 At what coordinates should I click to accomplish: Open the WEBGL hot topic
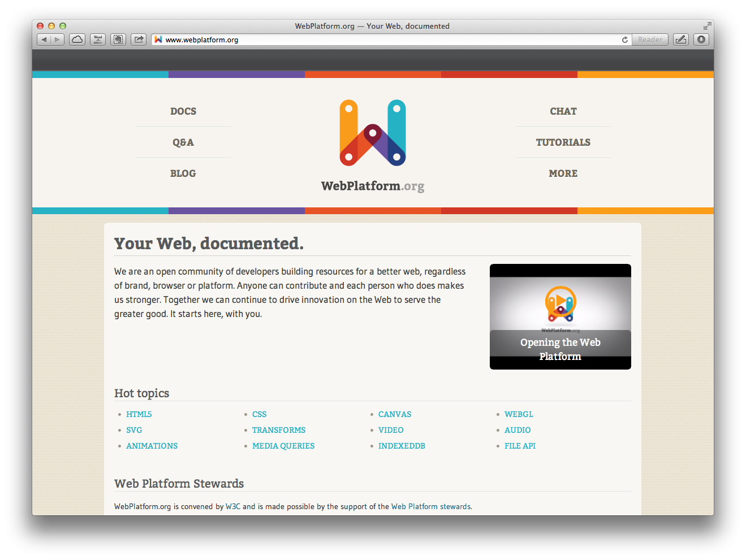pos(519,414)
